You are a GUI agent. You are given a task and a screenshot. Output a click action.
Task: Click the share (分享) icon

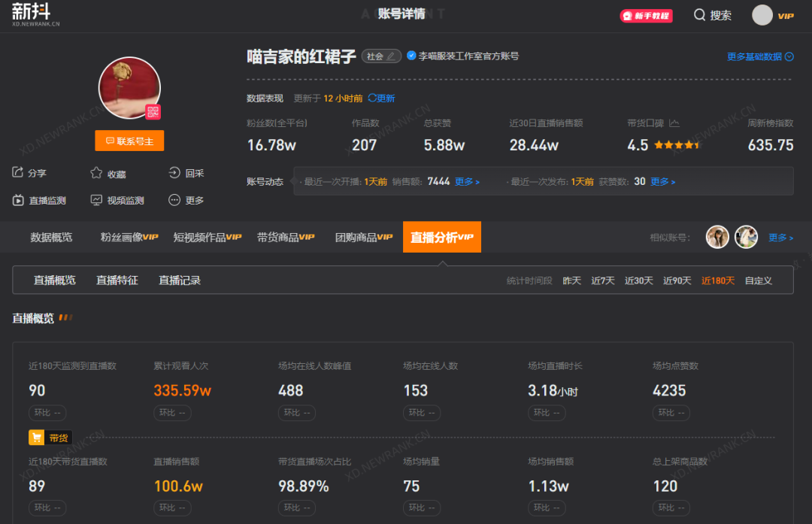coord(18,173)
